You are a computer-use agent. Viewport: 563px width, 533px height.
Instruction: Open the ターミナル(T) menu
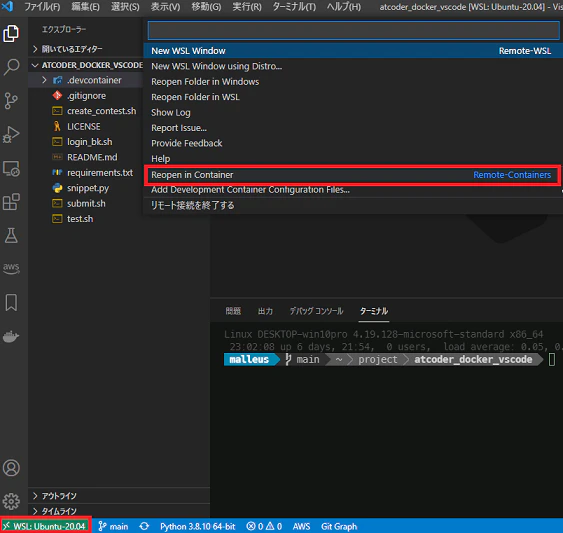[x=294, y=6]
